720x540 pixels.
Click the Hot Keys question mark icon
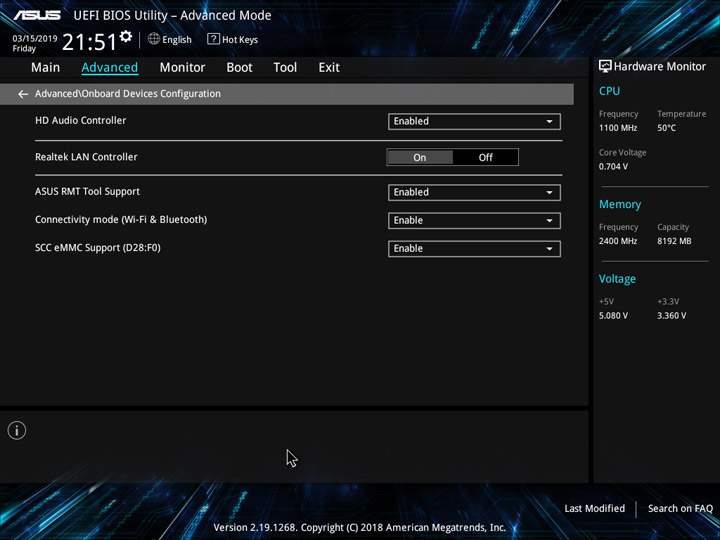click(213, 39)
